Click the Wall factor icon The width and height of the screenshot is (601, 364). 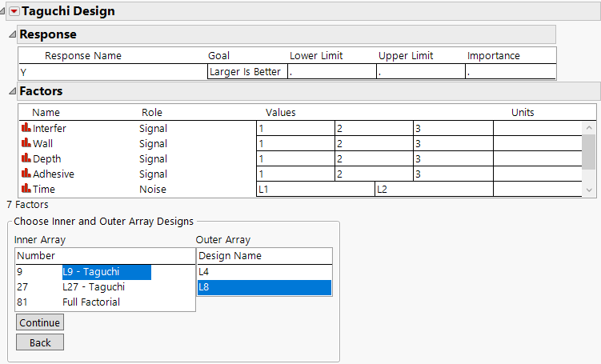tap(26, 143)
